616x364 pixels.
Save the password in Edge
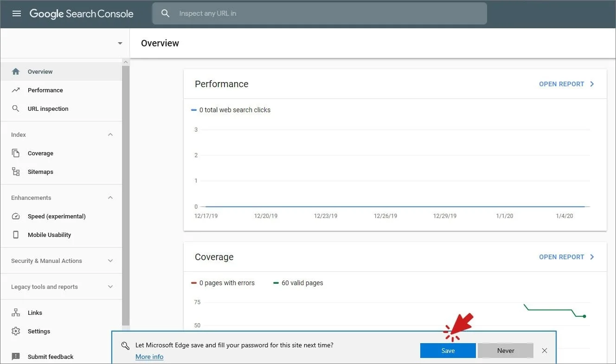click(448, 351)
